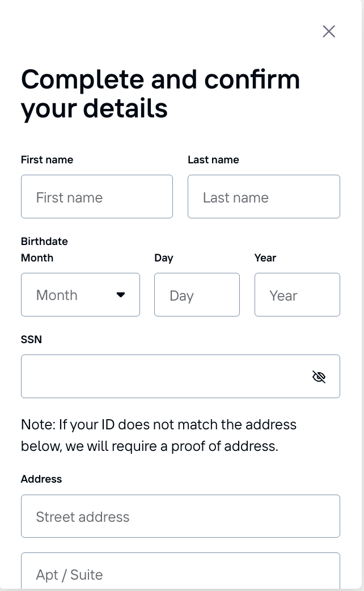This screenshot has width=364, height=591.
Task: Toggle SSN visibility eye icon
Action: [319, 377]
